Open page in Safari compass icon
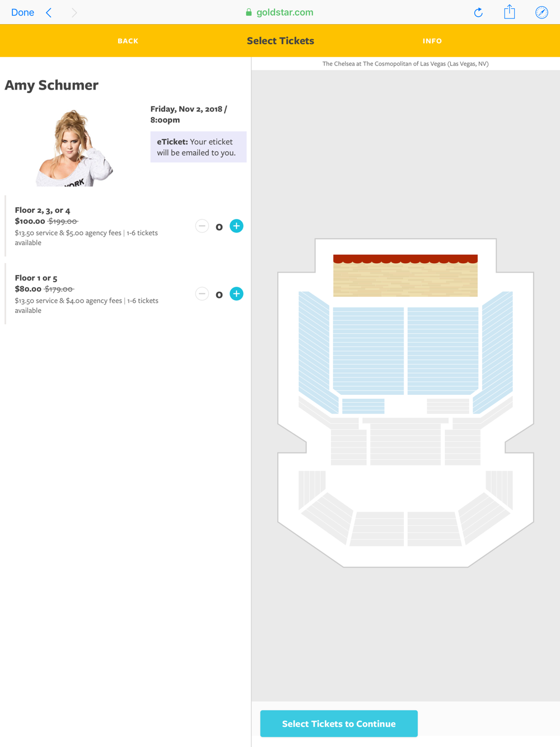This screenshot has height=747, width=560. tap(542, 12)
